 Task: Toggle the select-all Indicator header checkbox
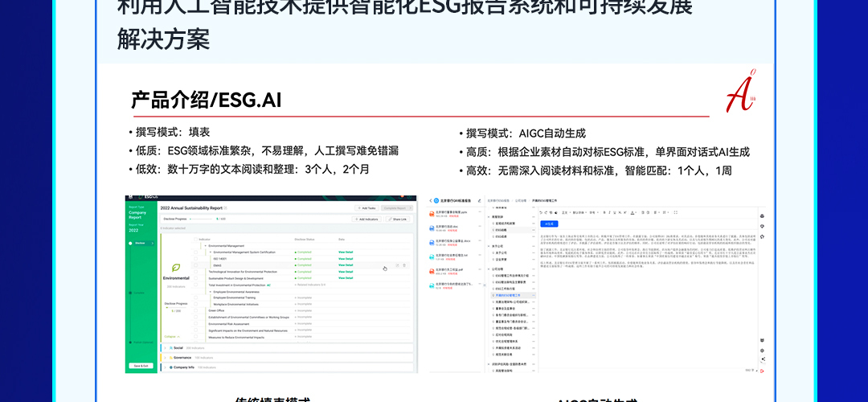tap(195, 239)
